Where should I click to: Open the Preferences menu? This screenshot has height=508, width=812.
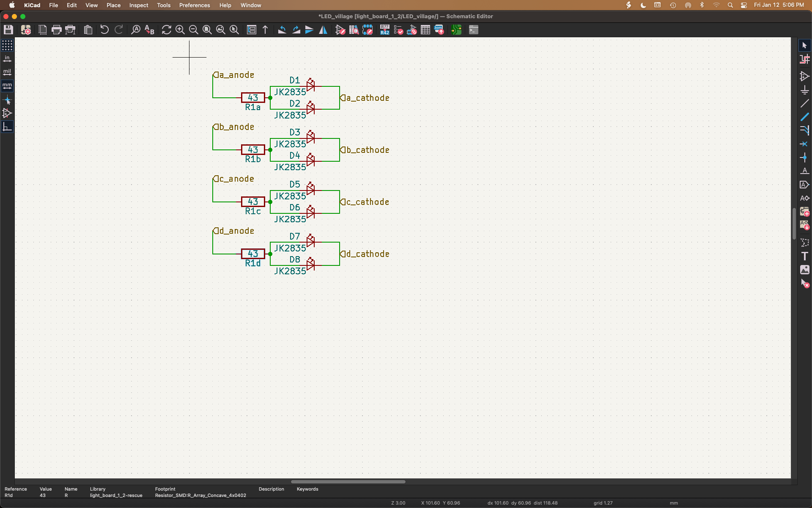pyautogui.click(x=194, y=5)
